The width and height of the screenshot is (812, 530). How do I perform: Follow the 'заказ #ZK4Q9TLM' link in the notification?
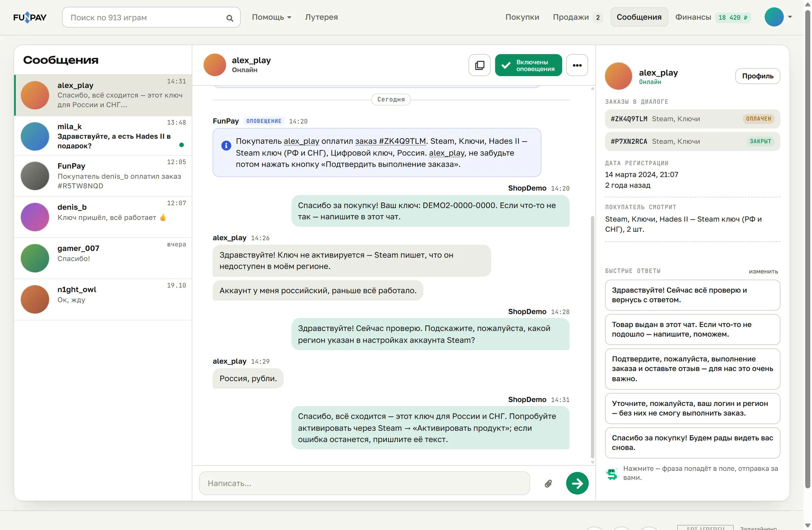click(390, 141)
